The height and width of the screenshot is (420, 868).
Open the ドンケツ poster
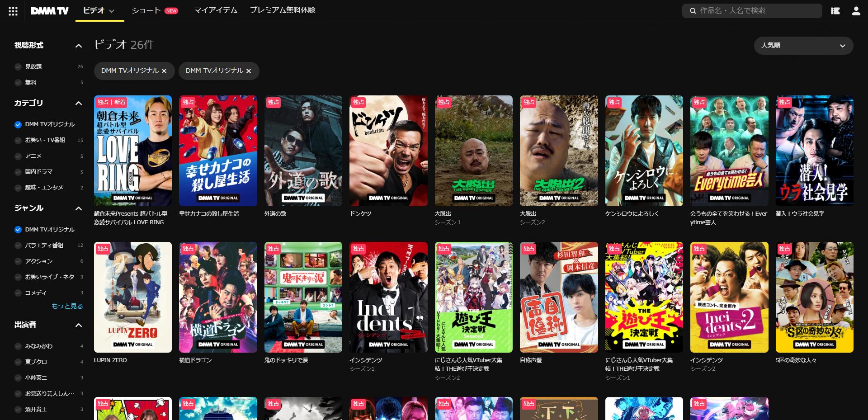pos(388,151)
